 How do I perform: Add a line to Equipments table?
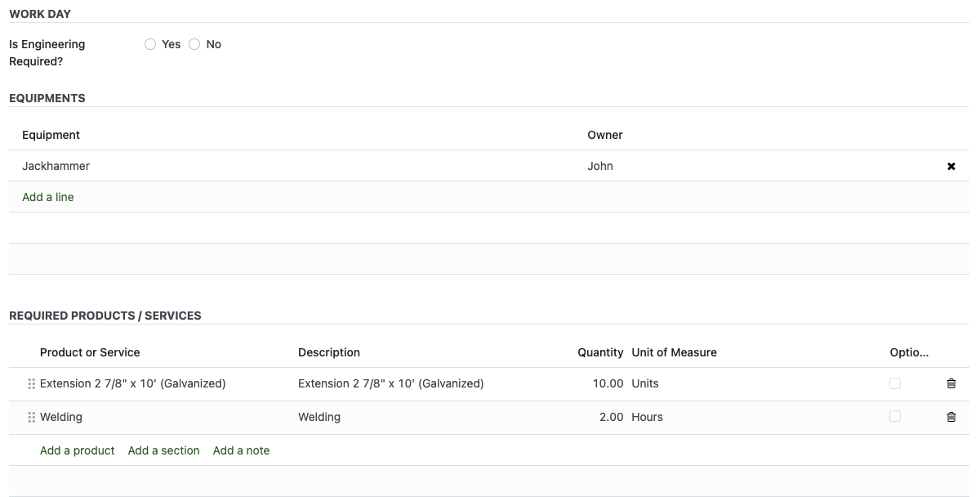pos(48,197)
